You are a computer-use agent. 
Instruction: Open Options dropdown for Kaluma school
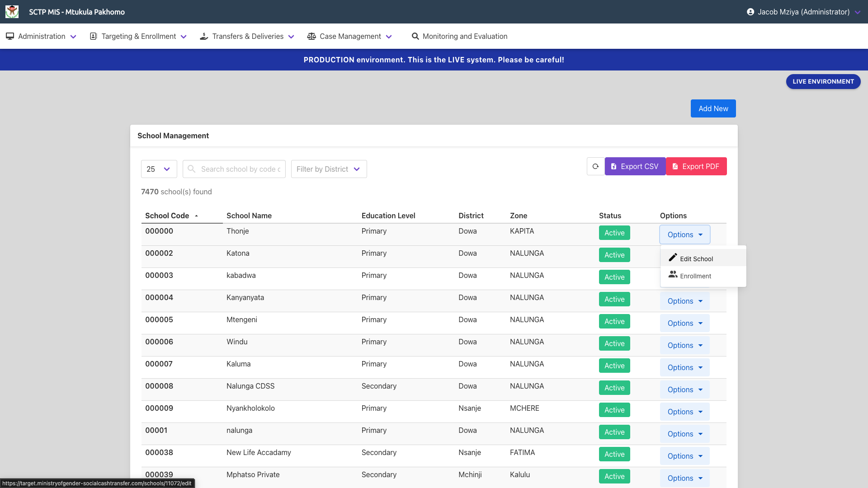pos(684,367)
